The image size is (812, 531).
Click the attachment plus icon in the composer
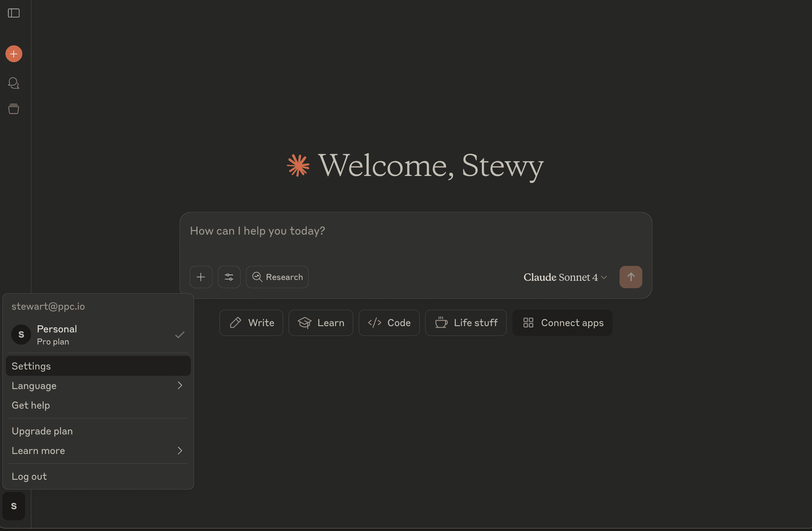[x=201, y=277]
